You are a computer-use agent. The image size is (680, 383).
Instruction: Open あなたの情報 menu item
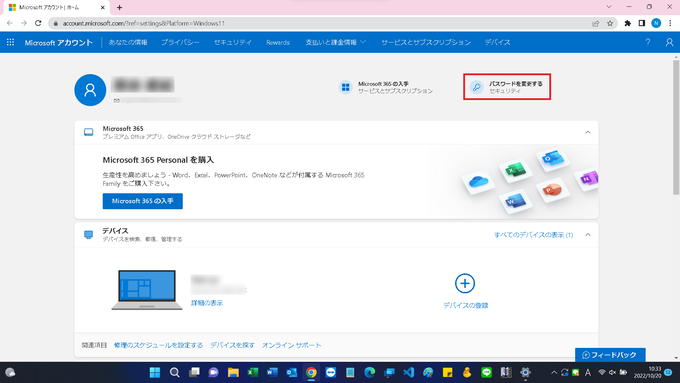tap(128, 42)
